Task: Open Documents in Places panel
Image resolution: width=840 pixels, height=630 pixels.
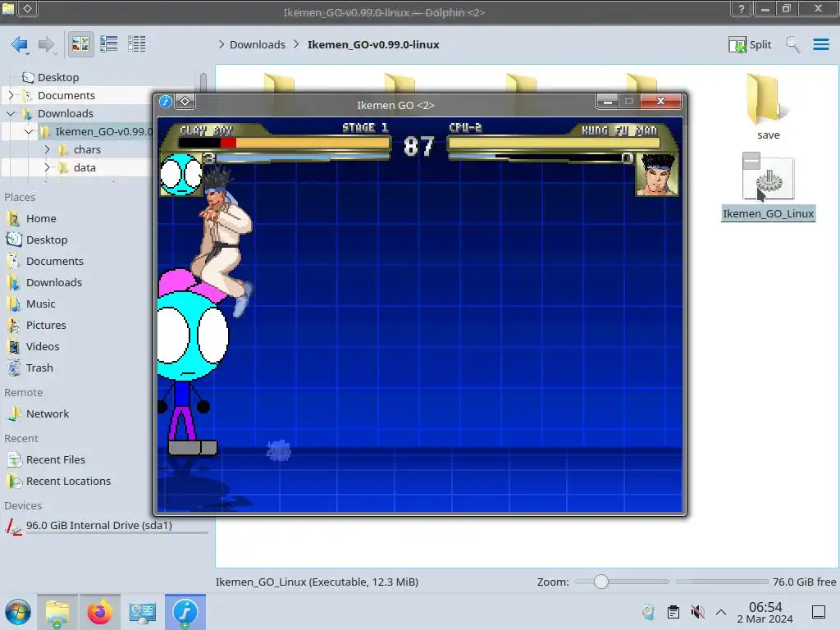Action: point(46,262)
